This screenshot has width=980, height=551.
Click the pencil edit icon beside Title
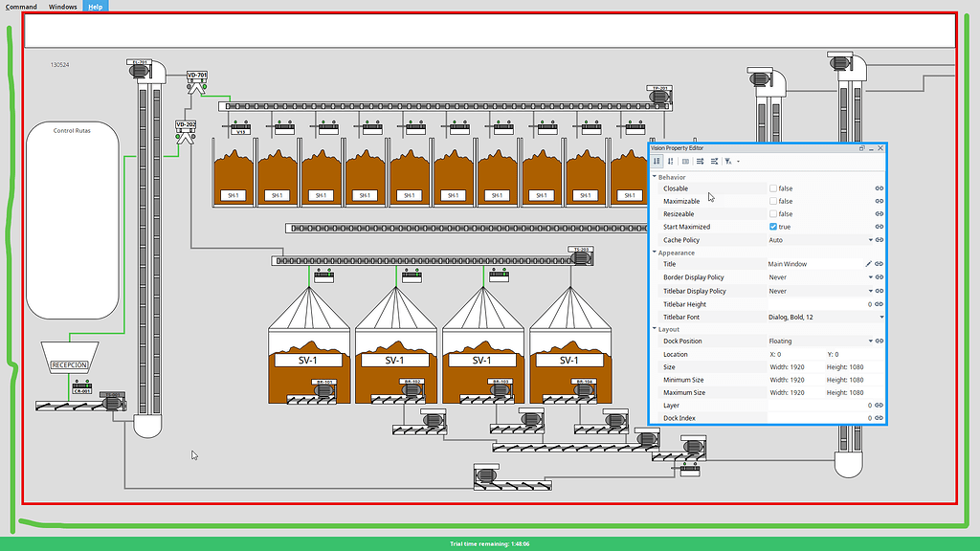click(868, 264)
